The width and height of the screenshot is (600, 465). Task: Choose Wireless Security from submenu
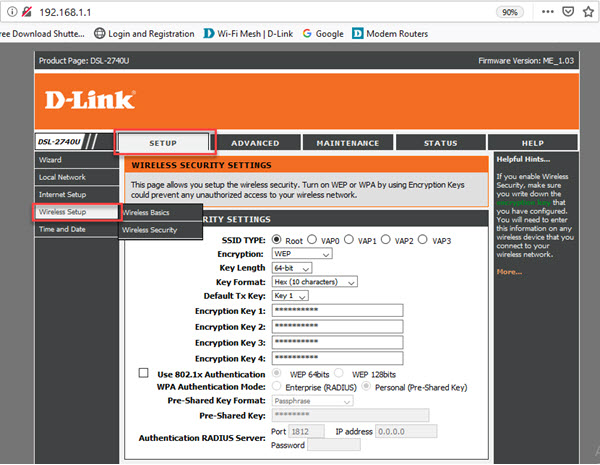pos(161,230)
